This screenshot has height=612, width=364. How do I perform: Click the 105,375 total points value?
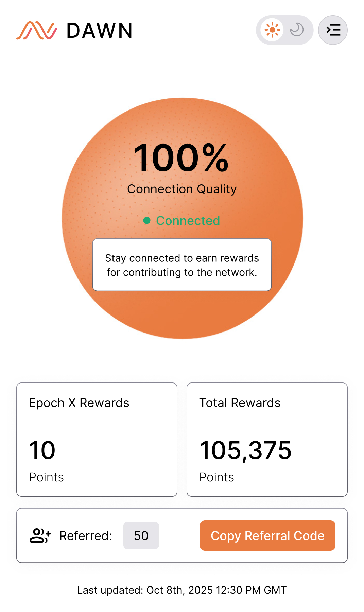click(x=245, y=450)
